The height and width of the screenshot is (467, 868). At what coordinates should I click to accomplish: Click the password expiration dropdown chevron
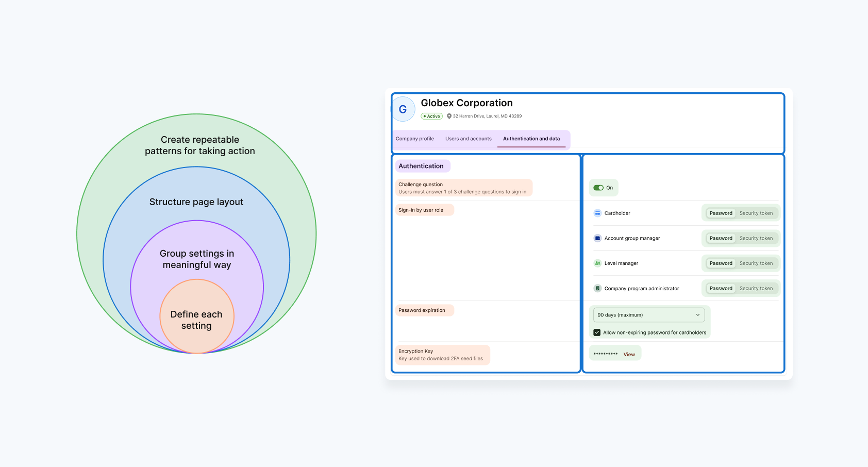(698, 315)
